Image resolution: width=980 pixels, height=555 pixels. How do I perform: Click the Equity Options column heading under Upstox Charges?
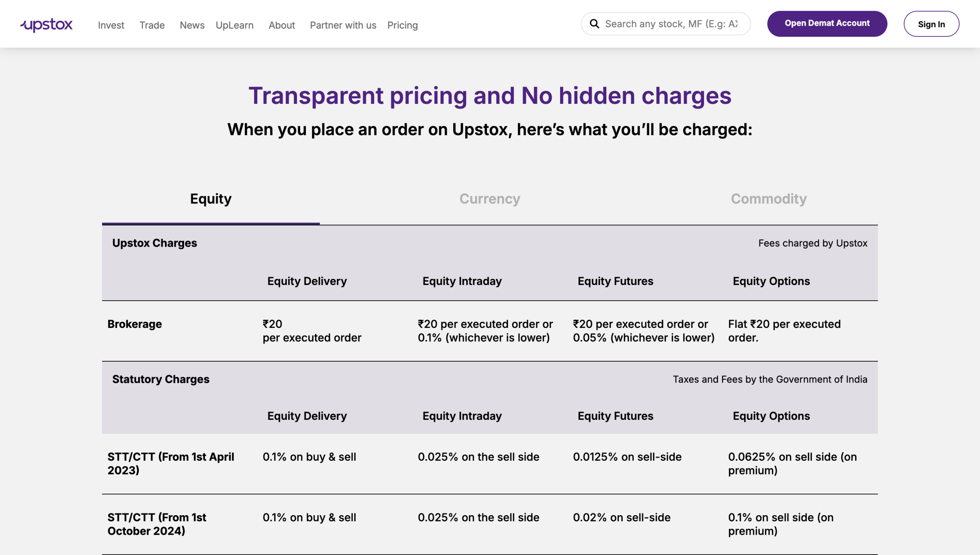(x=771, y=281)
